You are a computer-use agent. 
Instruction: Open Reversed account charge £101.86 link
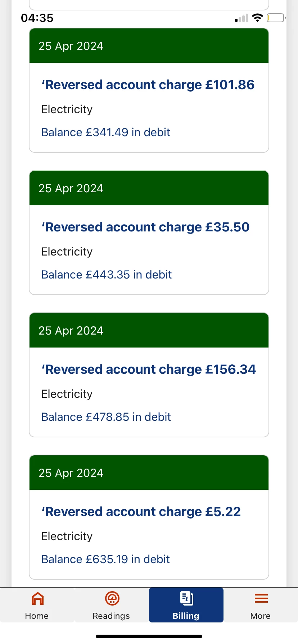[148, 85]
